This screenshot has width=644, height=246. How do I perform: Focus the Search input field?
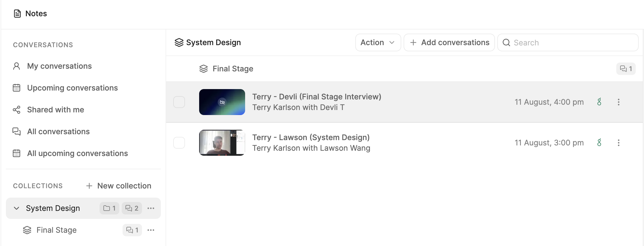coord(568,42)
